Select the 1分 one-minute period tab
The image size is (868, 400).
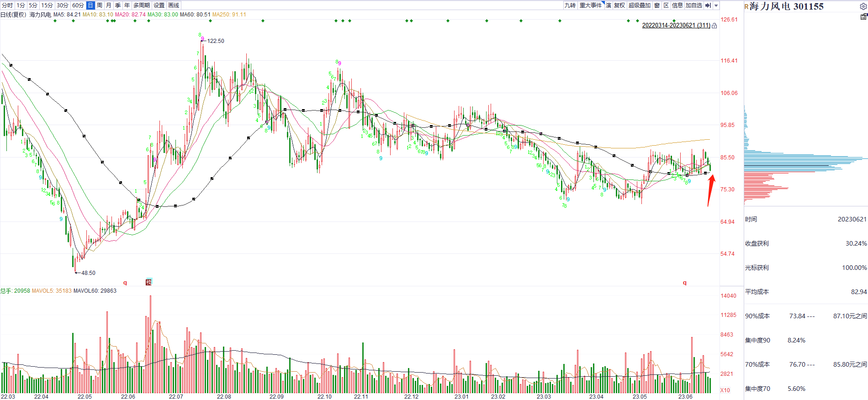point(21,5)
